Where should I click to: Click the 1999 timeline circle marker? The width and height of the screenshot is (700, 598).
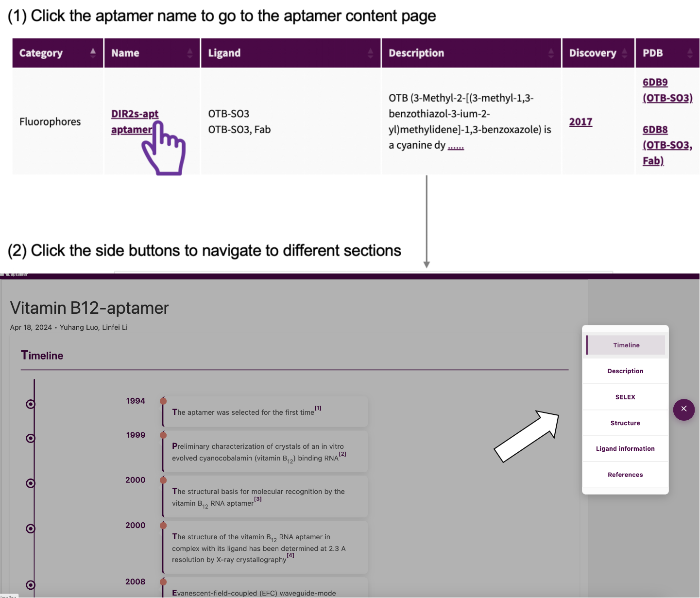point(31,438)
